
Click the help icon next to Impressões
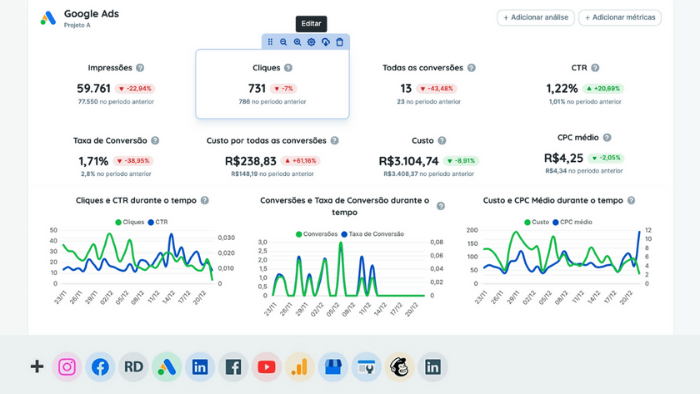click(140, 68)
